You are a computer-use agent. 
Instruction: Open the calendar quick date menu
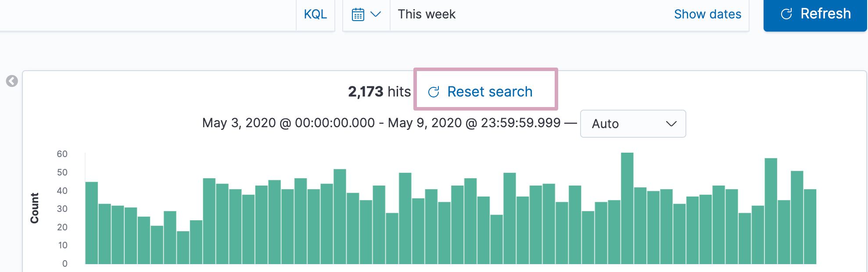tap(358, 14)
